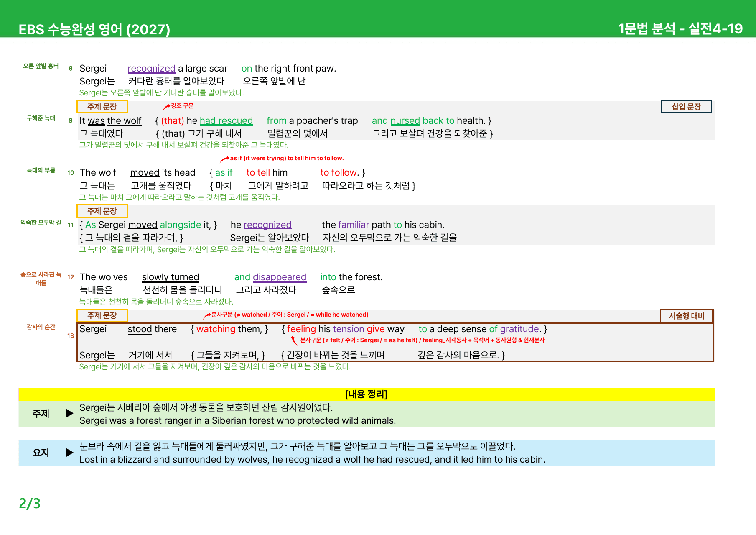Screen dimensions: 756x535
Task: Click the side label '숲으로 사라진 늑대들'
Action: pyautogui.click(x=41, y=279)
